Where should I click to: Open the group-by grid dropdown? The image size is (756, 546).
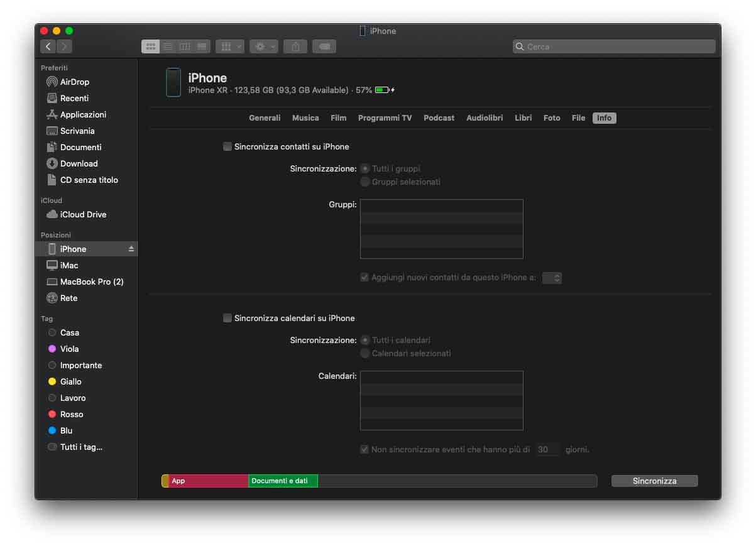coord(230,46)
